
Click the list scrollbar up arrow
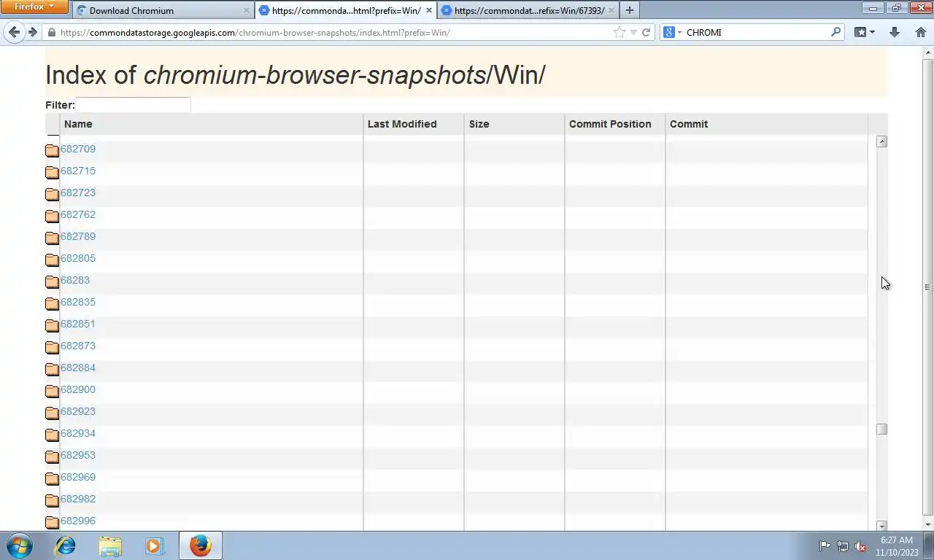(x=881, y=141)
